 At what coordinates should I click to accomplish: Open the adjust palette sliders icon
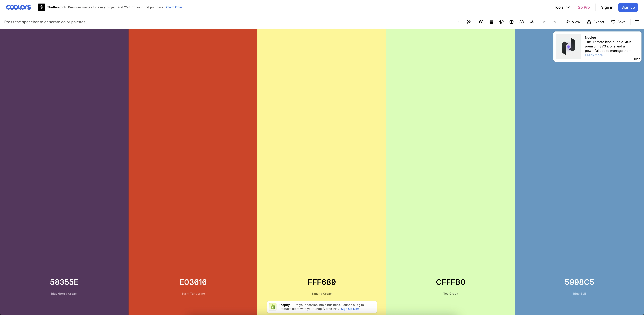(x=532, y=22)
